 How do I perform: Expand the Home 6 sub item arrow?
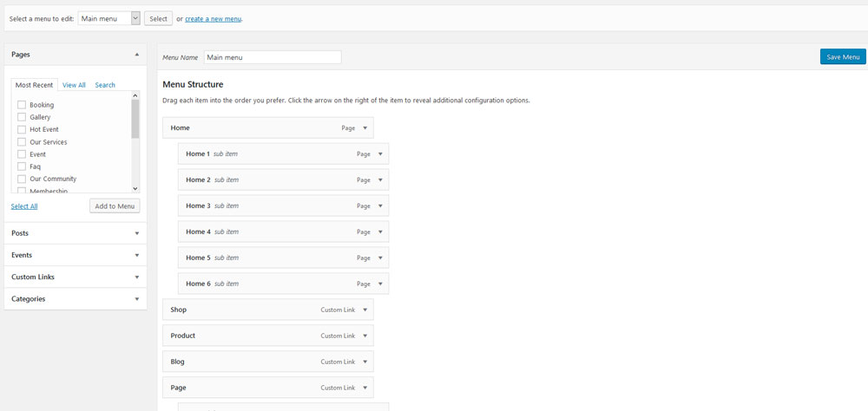click(x=380, y=284)
